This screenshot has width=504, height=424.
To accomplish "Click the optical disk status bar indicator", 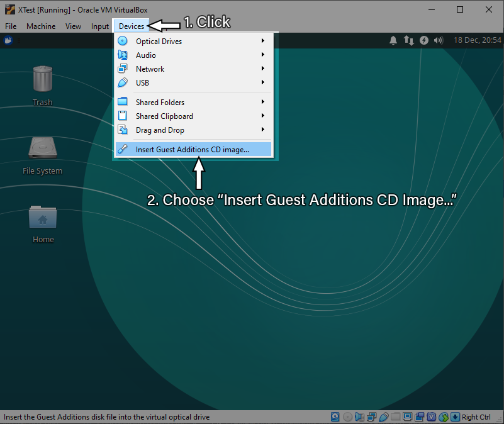I will tap(347, 417).
